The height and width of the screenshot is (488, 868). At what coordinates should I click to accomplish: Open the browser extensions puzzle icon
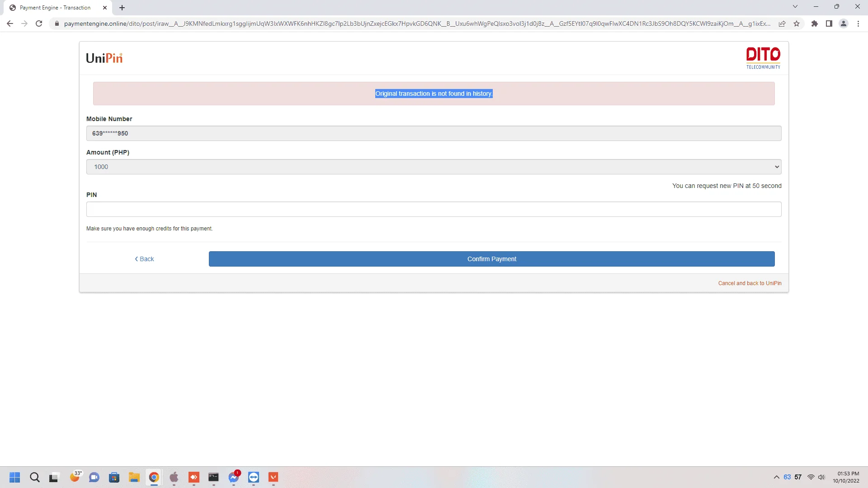tap(815, 23)
